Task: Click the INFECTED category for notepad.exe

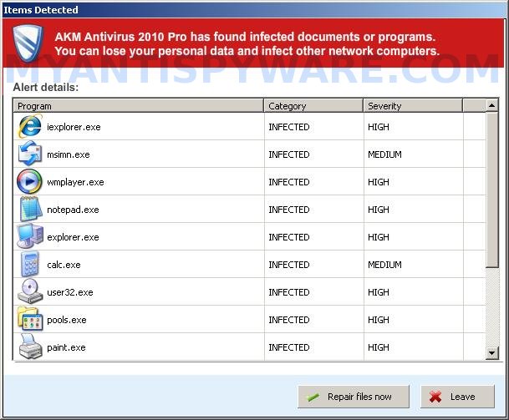Action: coord(289,210)
